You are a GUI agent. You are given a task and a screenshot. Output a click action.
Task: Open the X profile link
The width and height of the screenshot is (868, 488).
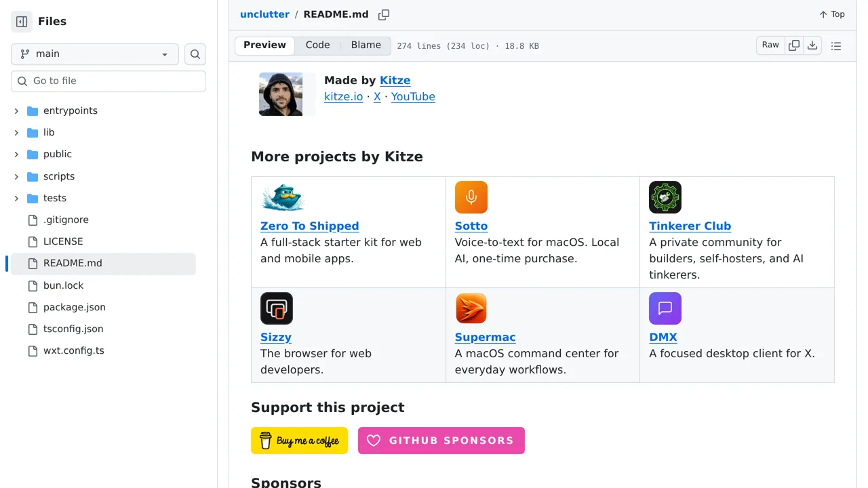point(377,96)
